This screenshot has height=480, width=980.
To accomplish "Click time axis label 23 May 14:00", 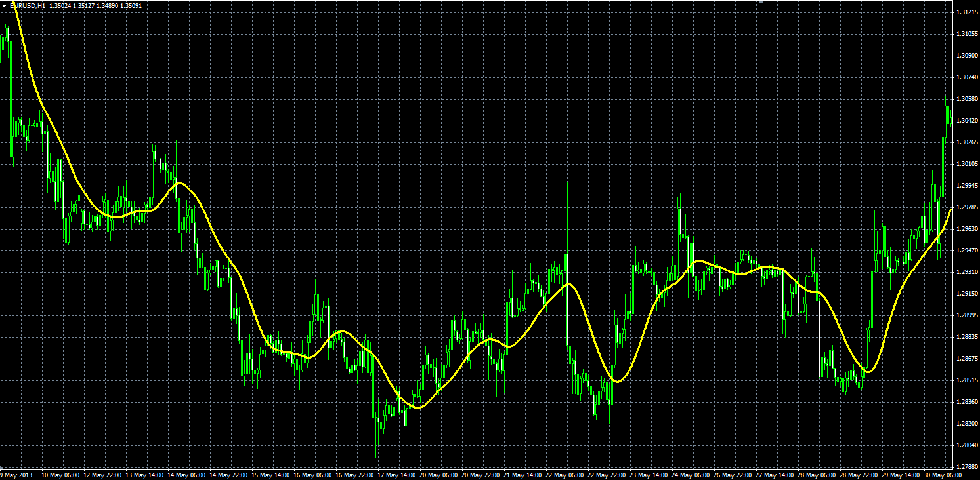I will pyautogui.click(x=649, y=475).
